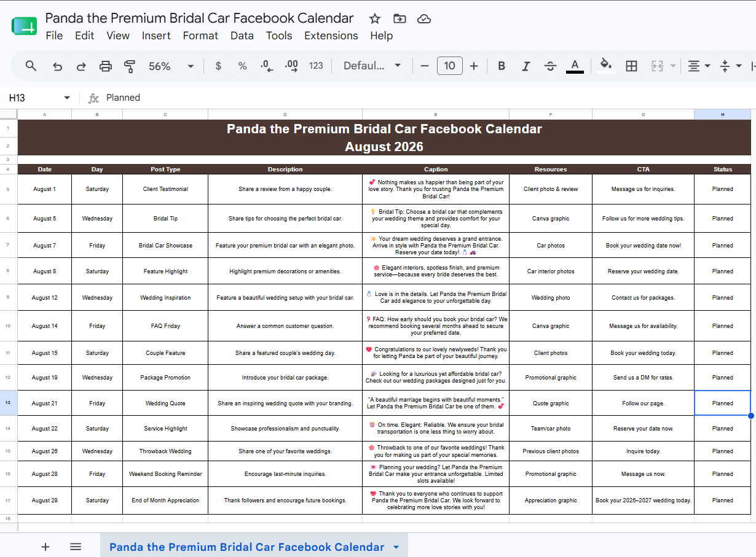The image size is (756, 557).
Task: Click the 'August 2026' title cell
Action: [384, 146]
